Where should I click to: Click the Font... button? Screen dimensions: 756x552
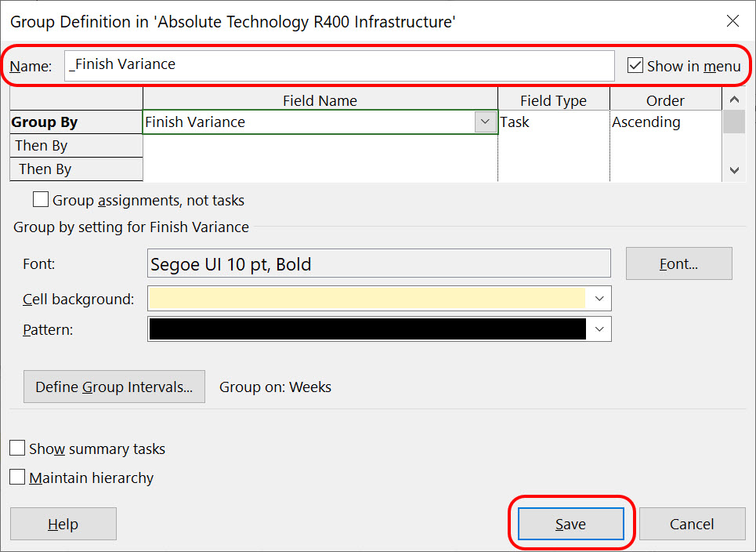point(679,263)
